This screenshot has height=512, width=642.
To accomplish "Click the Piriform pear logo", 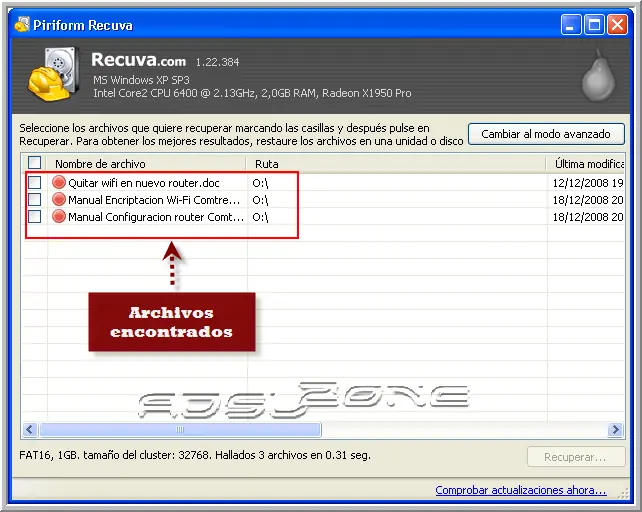I will [598, 76].
